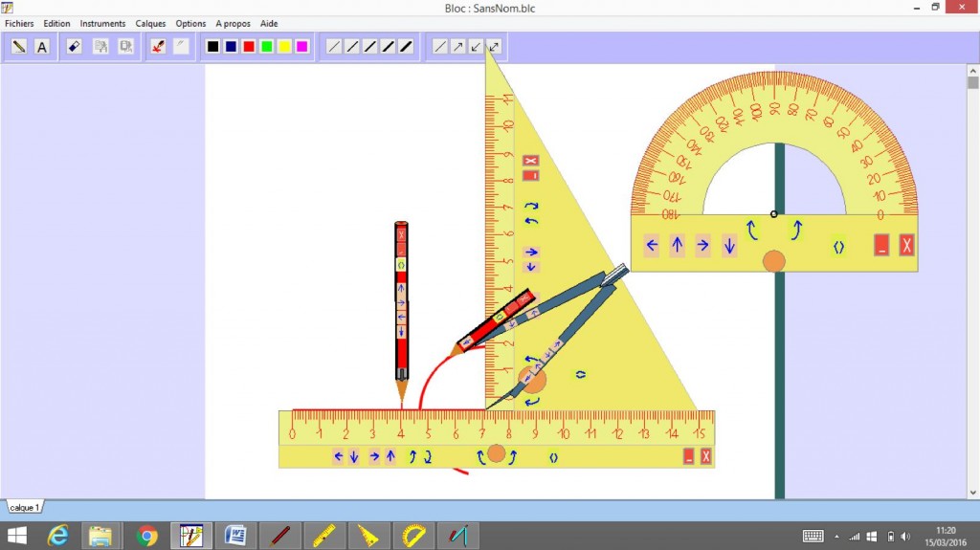
Task: Close the ruler with its red X button
Action: (x=706, y=456)
